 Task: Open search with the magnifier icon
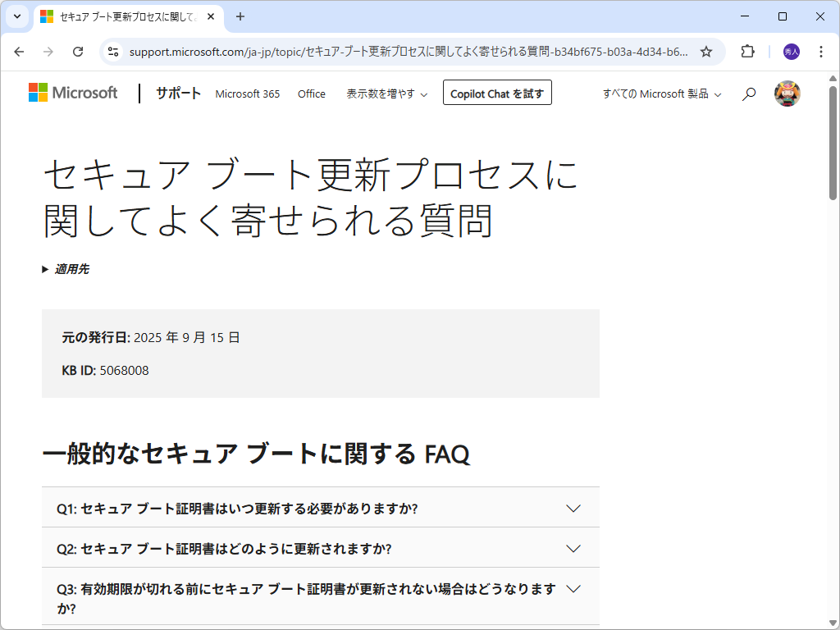tap(748, 94)
